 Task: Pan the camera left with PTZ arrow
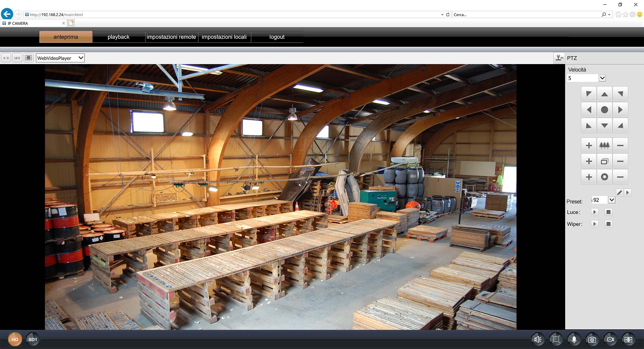tap(589, 110)
